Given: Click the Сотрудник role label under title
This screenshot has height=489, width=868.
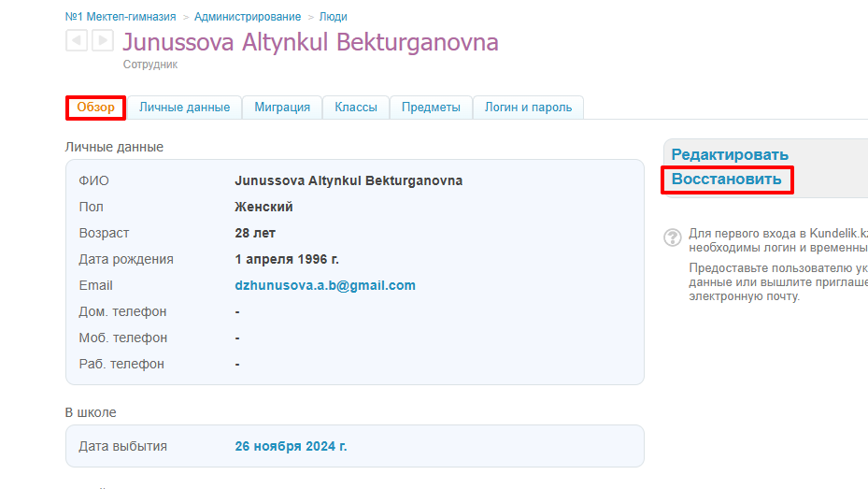Looking at the screenshot, I should coord(150,65).
